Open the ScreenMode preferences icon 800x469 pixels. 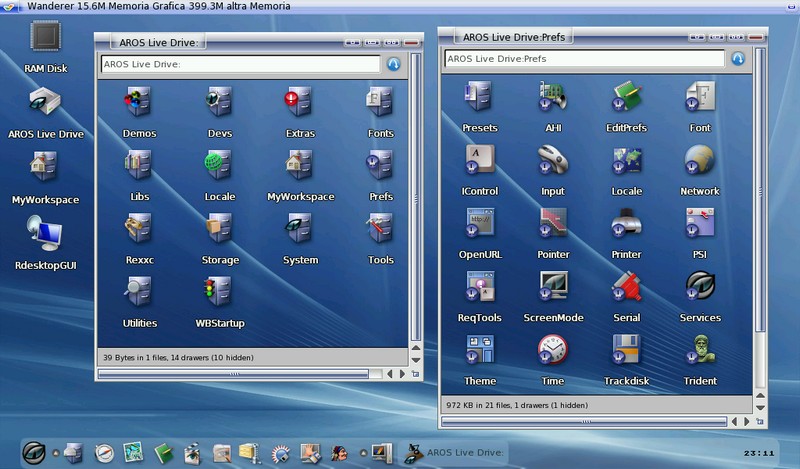tap(553, 286)
